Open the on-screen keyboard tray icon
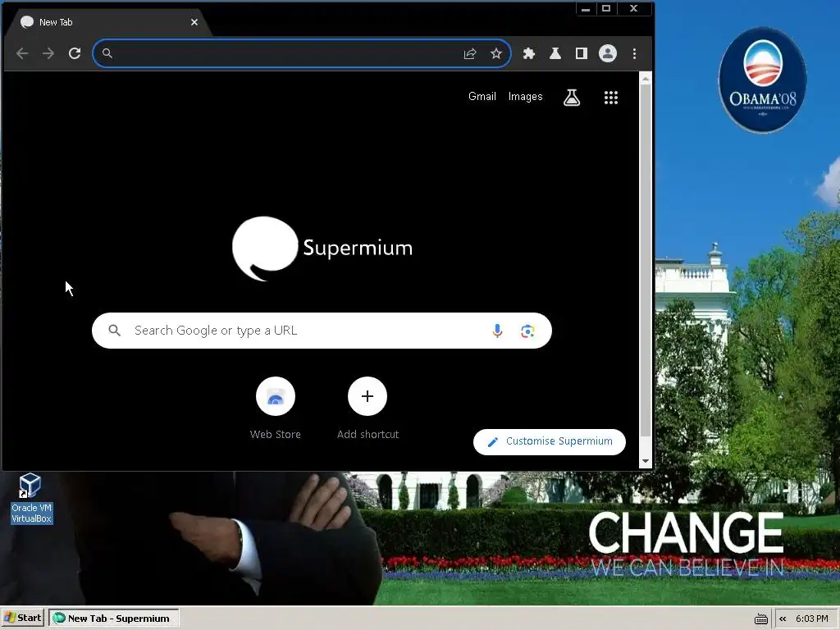This screenshot has height=630, width=840. [760, 619]
